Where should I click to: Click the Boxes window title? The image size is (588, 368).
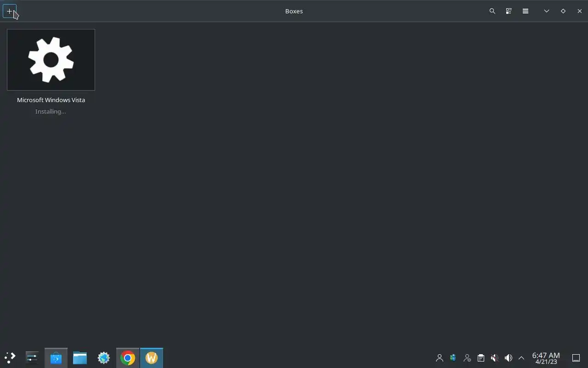point(294,11)
